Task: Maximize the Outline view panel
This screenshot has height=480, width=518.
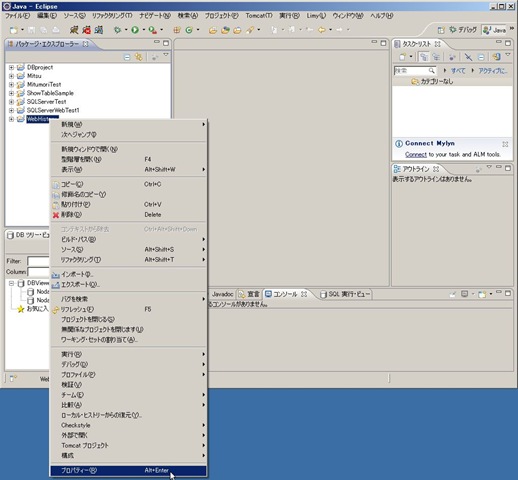Action: pyautogui.click(x=508, y=168)
